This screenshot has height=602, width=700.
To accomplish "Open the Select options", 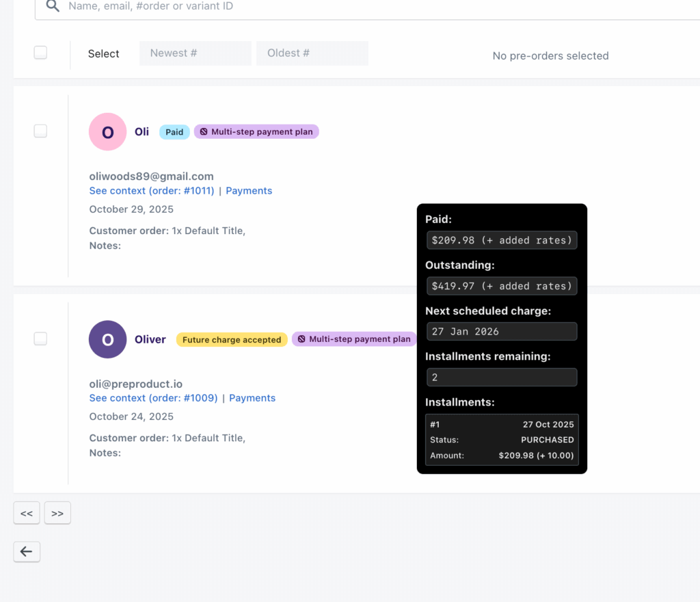I will click(x=103, y=53).
